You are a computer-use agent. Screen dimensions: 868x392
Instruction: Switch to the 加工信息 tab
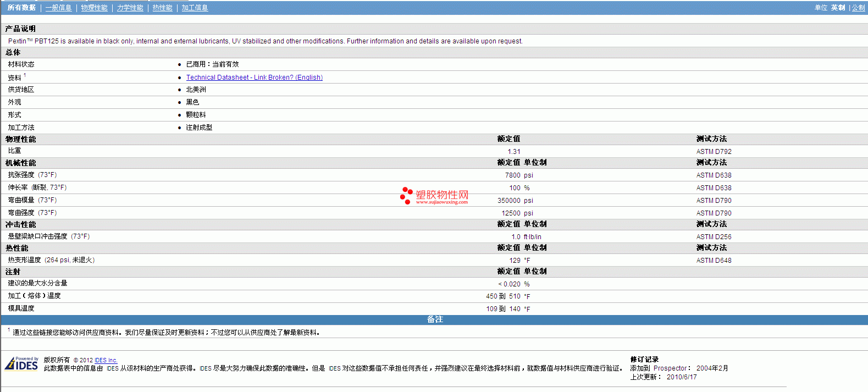coord(195,8)
